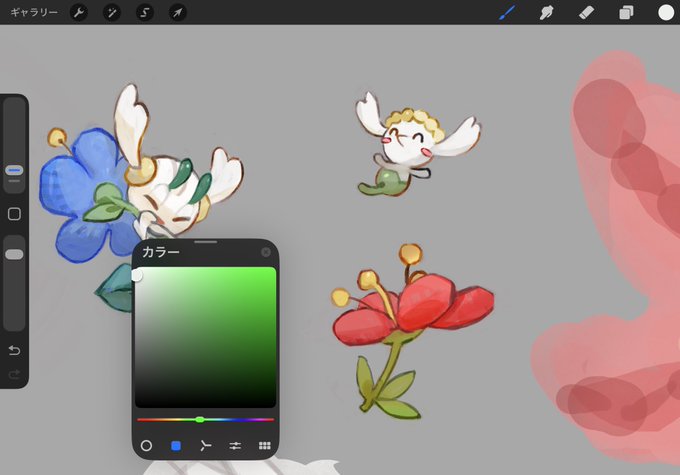This screenshot has width=680, height=475.
Task: Open the Layers panel
Action: click(x=626, y=13)
